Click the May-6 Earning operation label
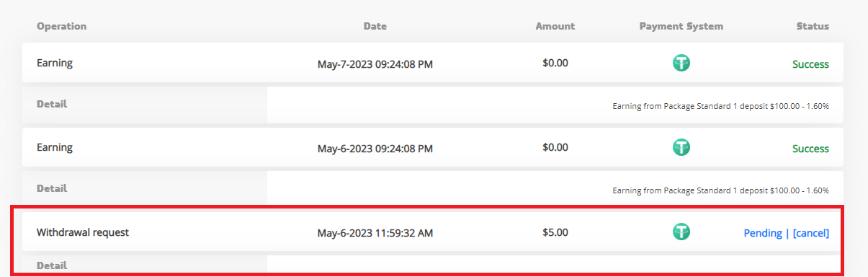Screen dimensions: 868x277 click(x=55, y=147)
